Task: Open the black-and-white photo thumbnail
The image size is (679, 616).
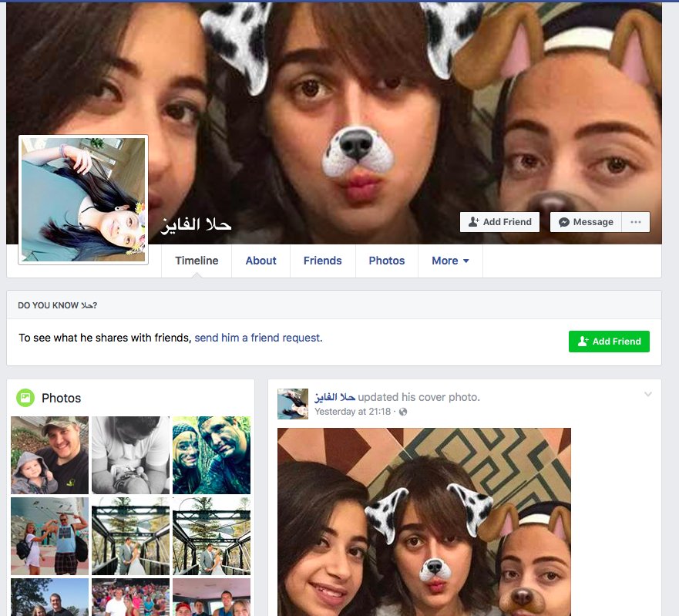Action: tap(130, 456)
